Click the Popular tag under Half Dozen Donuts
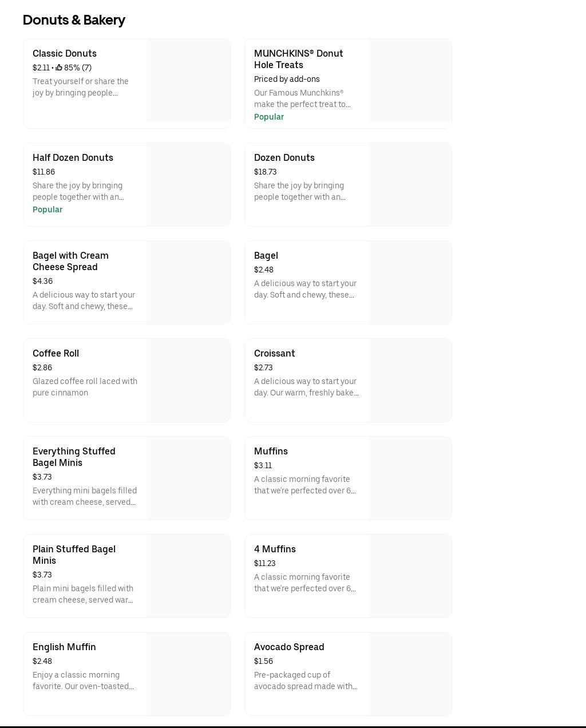Screen dimensions: 586x728 [47, 209]
